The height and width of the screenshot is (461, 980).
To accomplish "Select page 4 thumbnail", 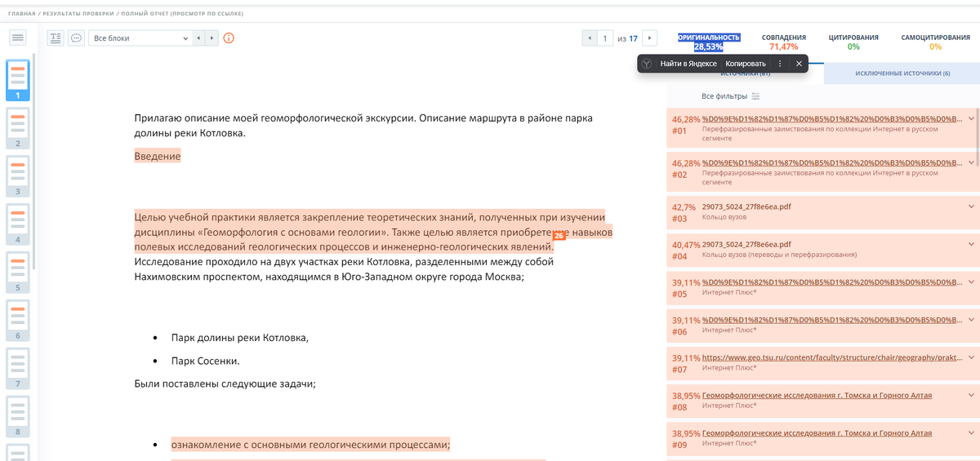I will click(18, 224).
